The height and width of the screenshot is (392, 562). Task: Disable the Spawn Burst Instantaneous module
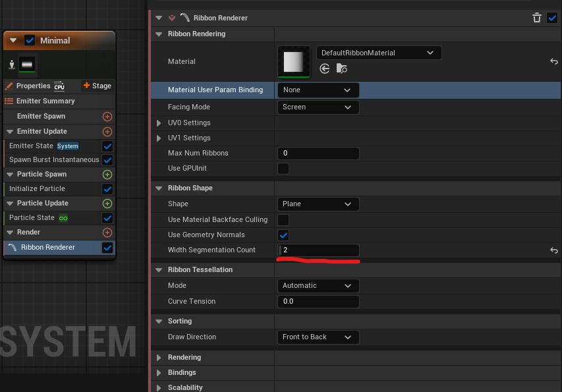pos(107,160)
